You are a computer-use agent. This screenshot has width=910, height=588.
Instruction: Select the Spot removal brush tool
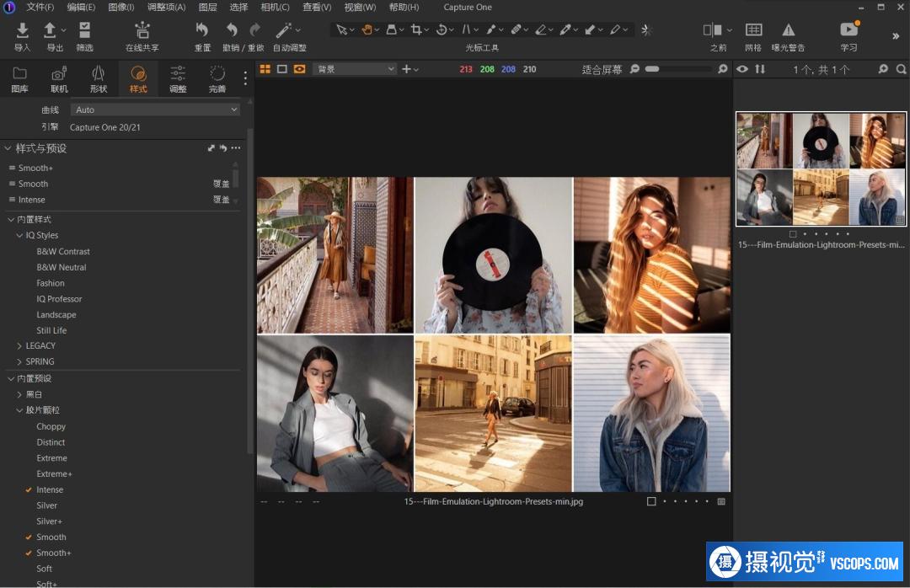(491, 29)
